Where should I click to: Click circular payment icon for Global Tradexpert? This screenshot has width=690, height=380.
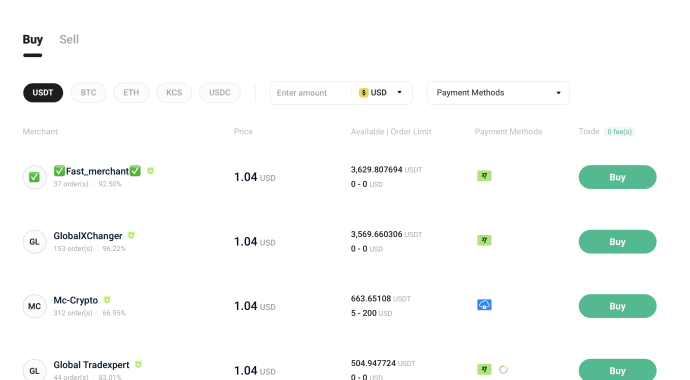click(x=503, y=369)
